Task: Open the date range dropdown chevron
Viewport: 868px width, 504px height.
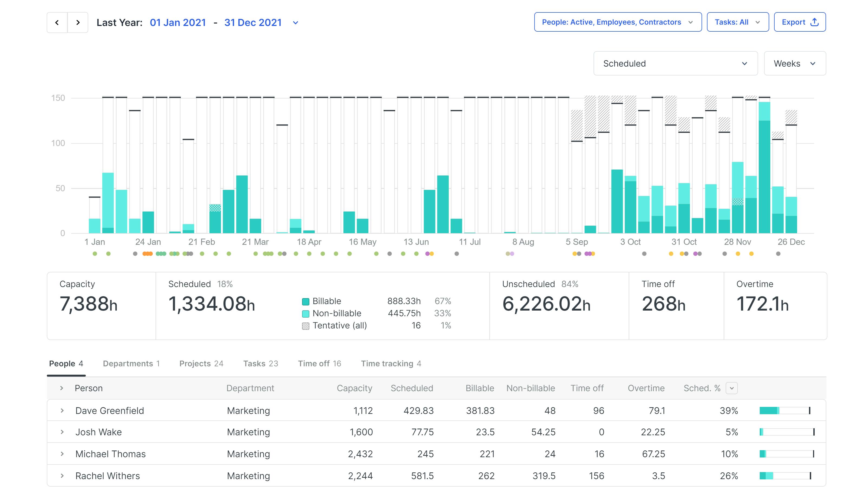Action: [295, 23]
